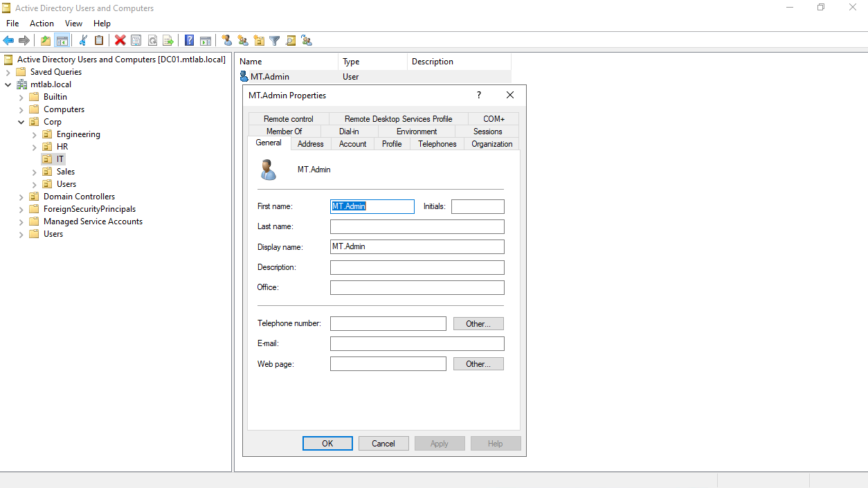Collapse the mtlab.local domain node
Screen dimensions: 868x488
tap(8, 84)
